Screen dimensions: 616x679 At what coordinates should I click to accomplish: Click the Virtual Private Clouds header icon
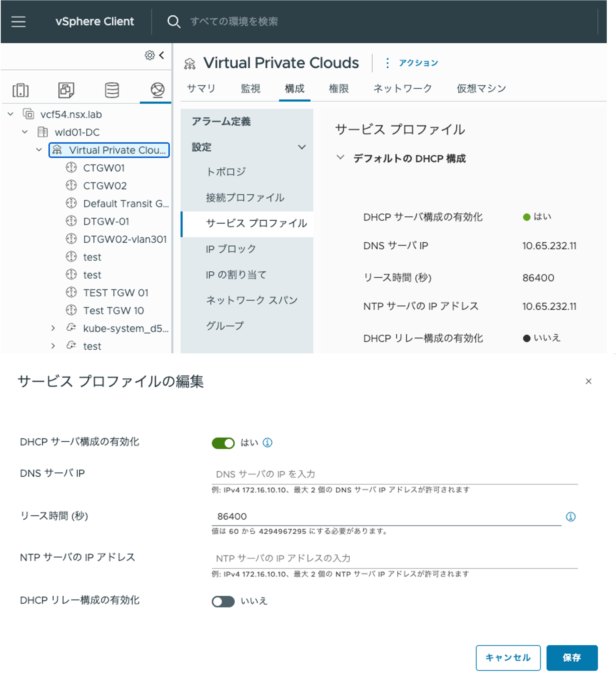(x=190, y=63)
